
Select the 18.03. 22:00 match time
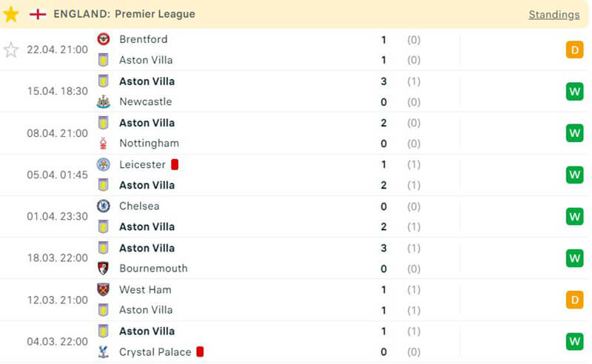click(57, 258)
